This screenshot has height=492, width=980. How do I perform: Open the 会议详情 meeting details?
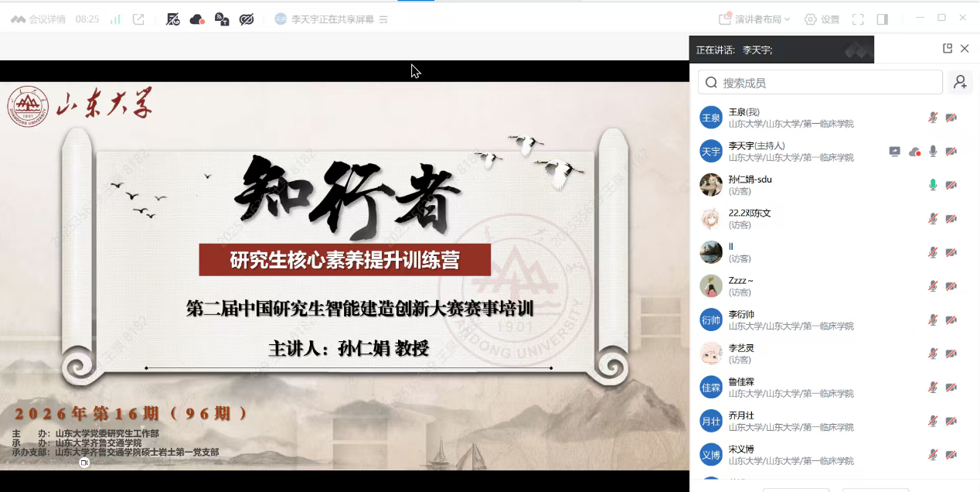[38, 19]
